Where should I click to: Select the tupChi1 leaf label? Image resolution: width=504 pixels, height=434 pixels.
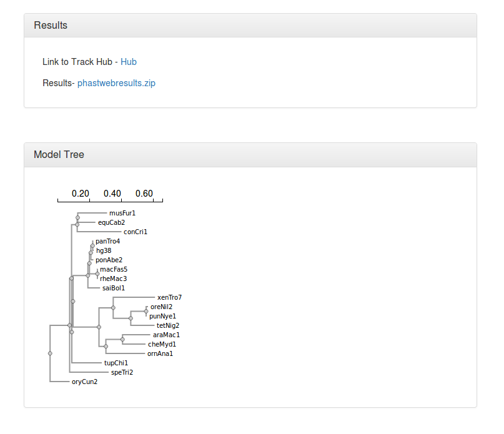tap(116, 363)
